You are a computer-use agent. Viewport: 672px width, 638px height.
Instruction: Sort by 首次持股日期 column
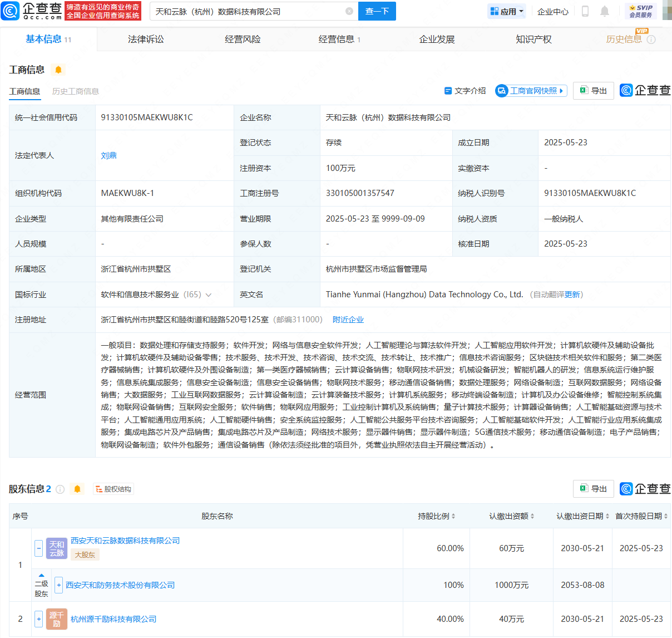click(x=666, y=517)
